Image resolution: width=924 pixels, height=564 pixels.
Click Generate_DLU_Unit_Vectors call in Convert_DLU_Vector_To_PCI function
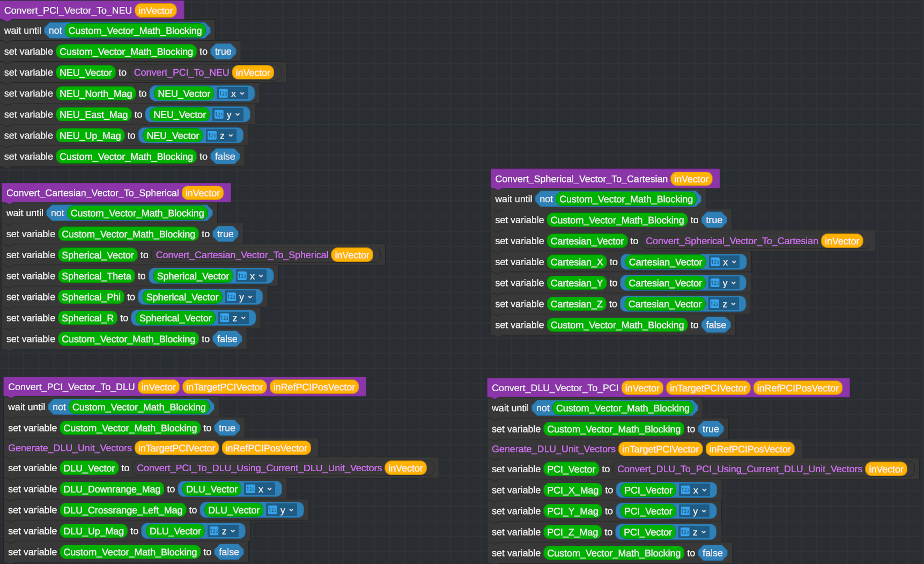pos(553,449)
